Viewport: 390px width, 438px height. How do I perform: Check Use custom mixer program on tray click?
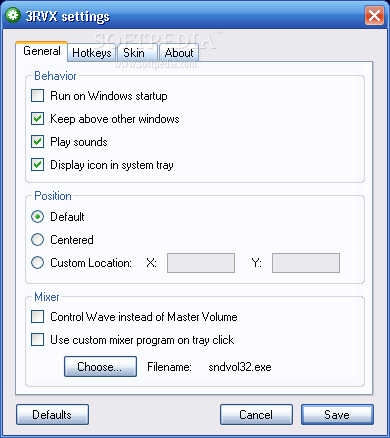coord(37,340)
